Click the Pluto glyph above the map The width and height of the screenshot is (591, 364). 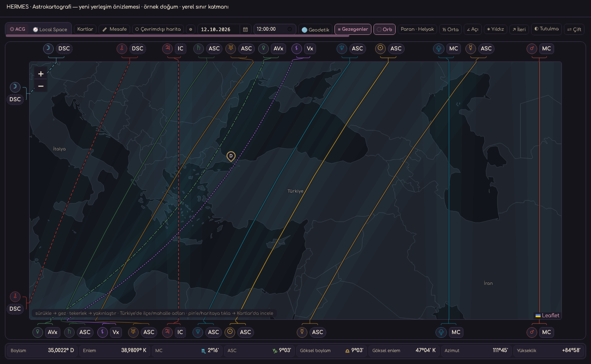coord(439,48)
